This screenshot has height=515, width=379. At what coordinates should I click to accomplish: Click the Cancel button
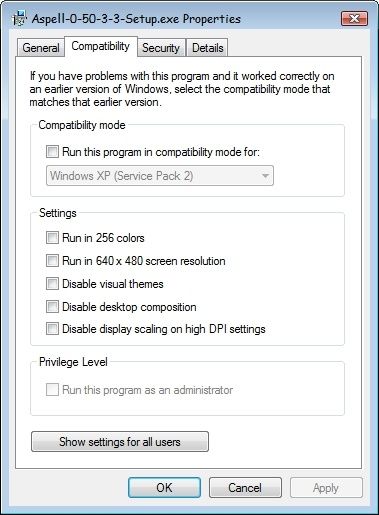[245, 488]
